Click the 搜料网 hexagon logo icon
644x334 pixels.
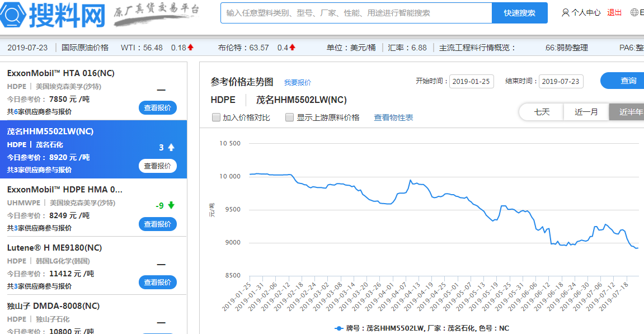tap(13, 15)
